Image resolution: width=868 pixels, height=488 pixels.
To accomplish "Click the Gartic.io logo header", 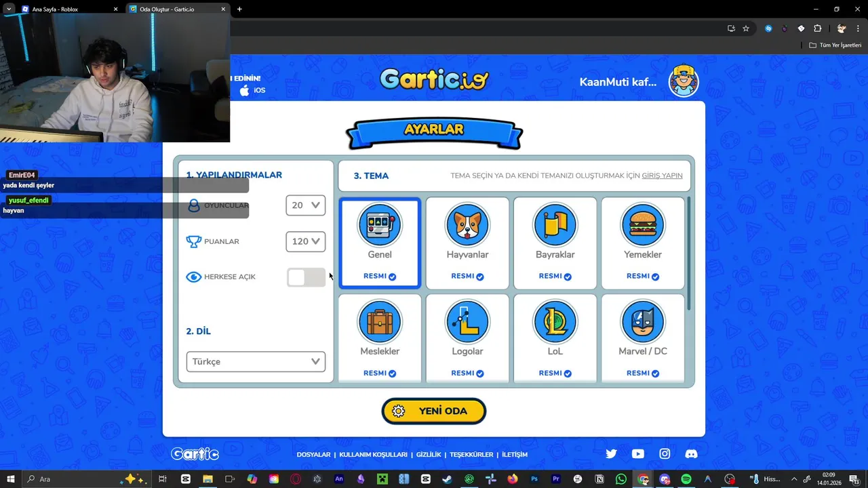I will [x=434, y=79].
